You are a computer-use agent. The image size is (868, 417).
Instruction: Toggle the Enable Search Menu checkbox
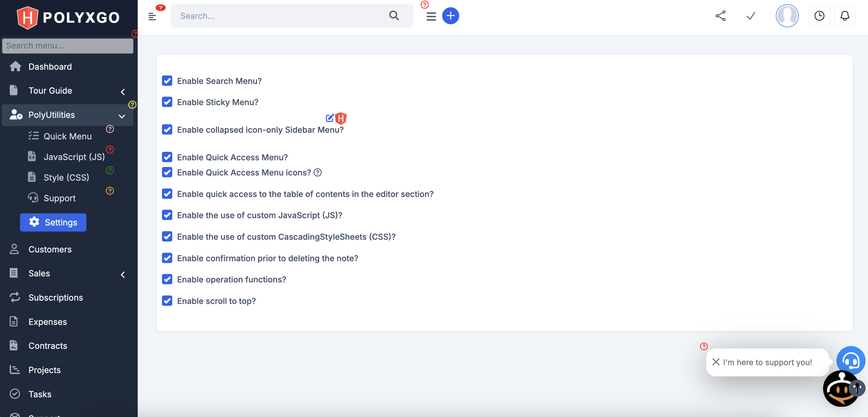coord(167,81)
